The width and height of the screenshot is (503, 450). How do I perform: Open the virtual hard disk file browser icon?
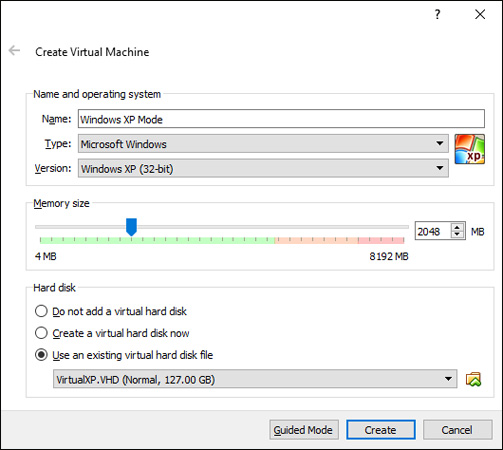point(473,379)
